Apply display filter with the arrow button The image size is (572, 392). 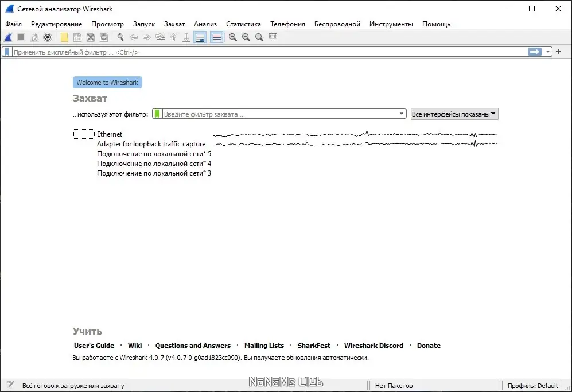[x=535, y=52]
